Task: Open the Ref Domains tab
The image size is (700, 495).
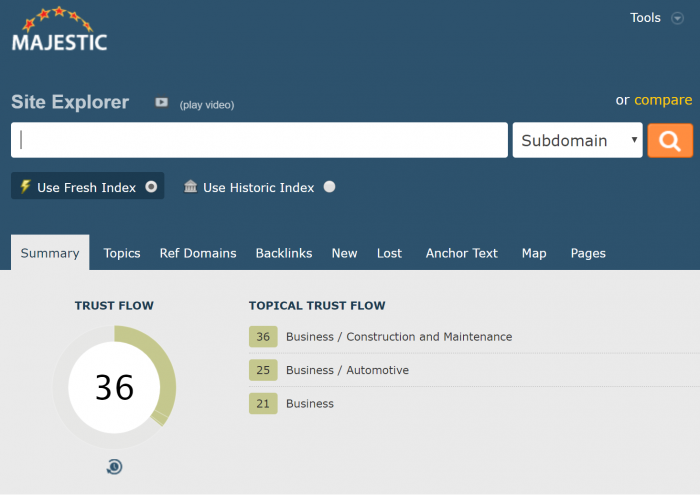Action: pos(198,253)
